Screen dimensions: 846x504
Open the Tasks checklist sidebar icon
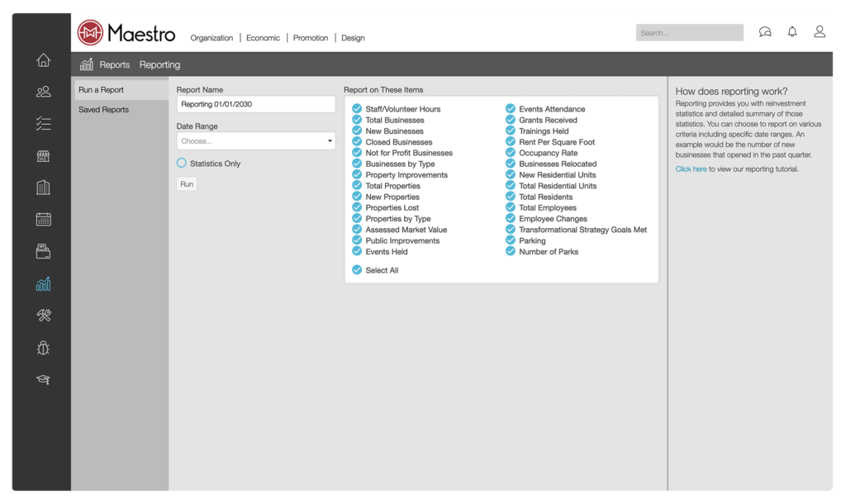[x=43, y=123]
